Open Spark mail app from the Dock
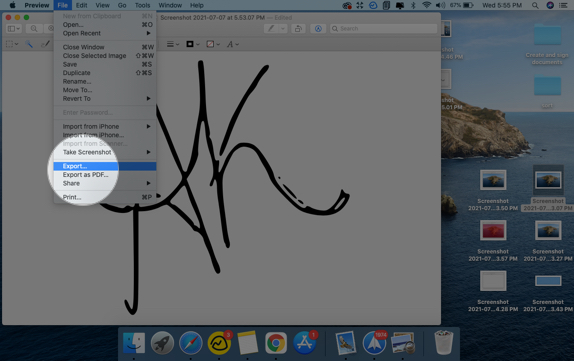This screenshot has height=361, width=574. [x=374, y=343]
